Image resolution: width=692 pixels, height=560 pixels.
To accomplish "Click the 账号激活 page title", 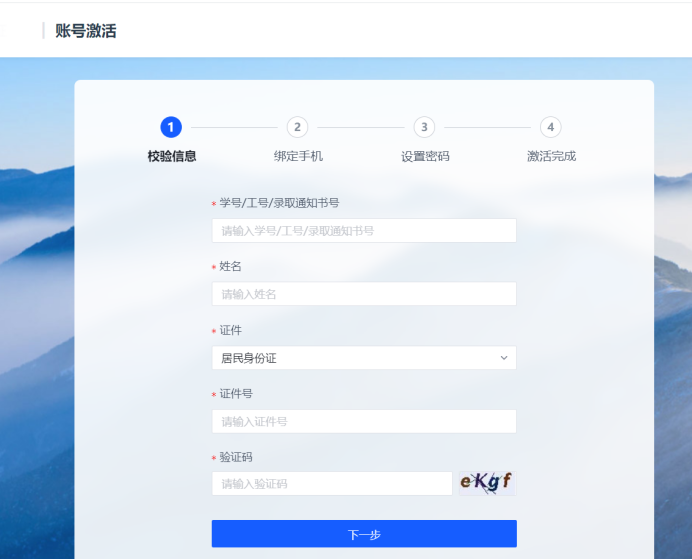I will point(86,31).
